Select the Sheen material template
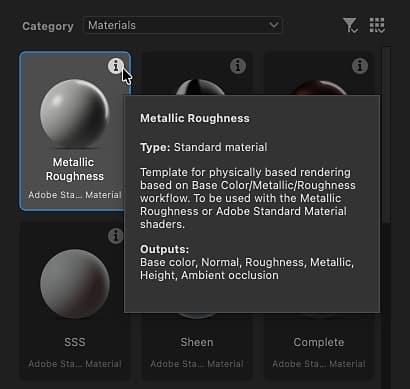This screenshot has height=389, width=410. [197, 342]
